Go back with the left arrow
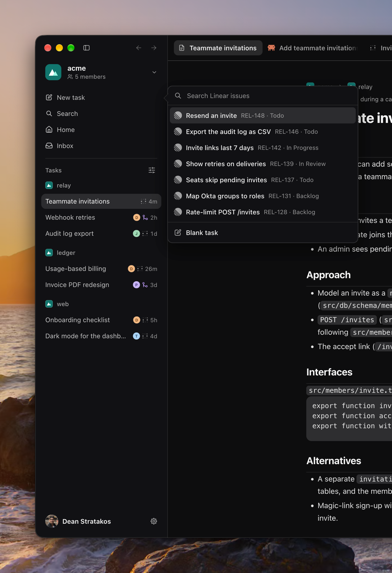The image size is (392, 573). pos(139,48)
